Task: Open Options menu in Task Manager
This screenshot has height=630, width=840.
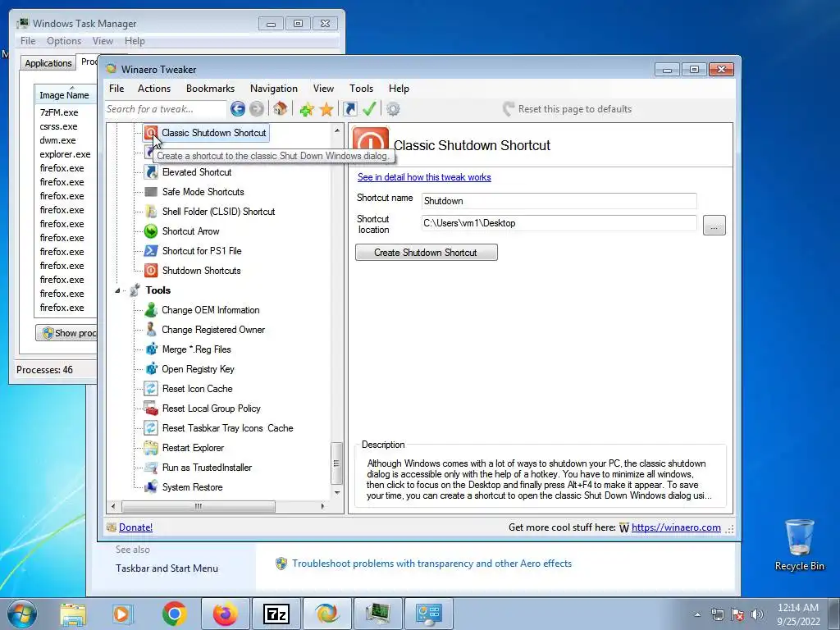Action: click(64, 41)
